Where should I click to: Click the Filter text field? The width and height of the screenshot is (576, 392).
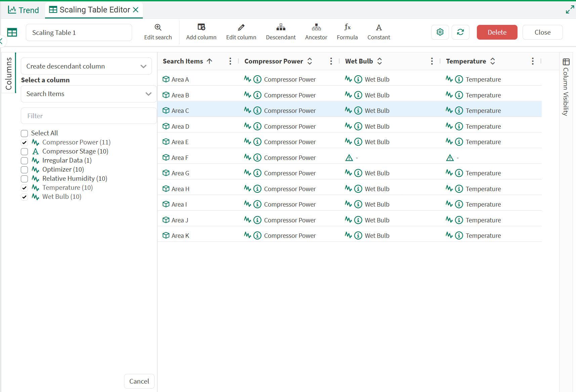pos(89,116)
